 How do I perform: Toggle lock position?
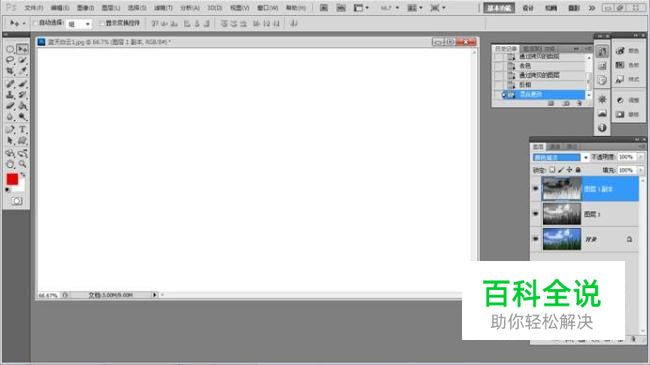(x=569, y=170)
